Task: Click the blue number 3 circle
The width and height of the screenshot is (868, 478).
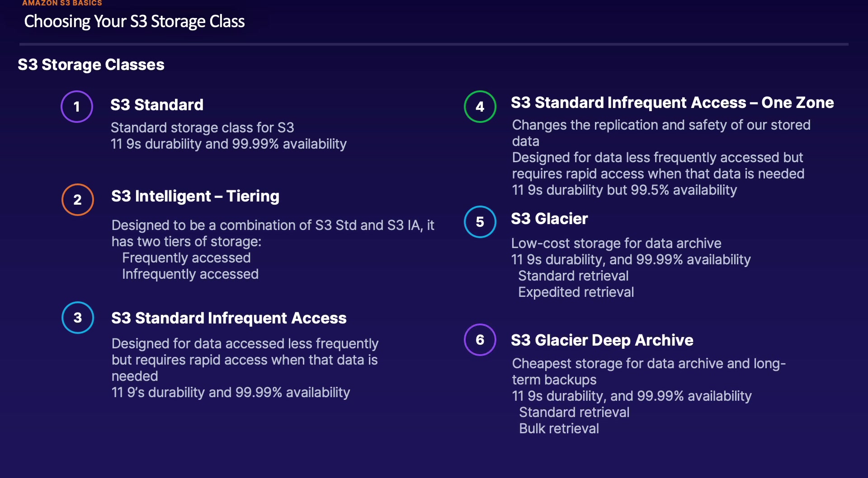Action: tap(78, 318)
